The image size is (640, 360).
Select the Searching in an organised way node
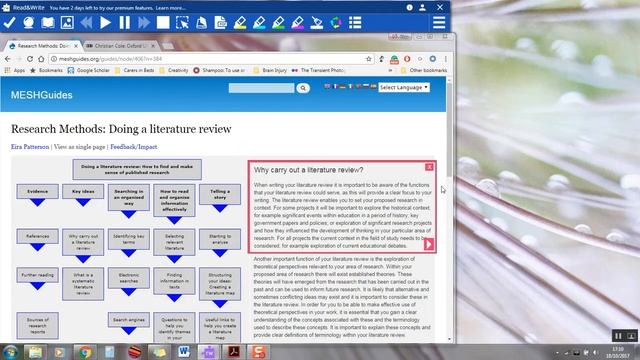pos(129,197)
